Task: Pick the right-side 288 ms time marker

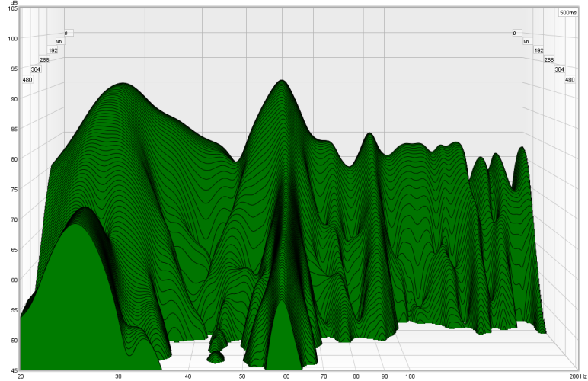Action: (548, 59)
